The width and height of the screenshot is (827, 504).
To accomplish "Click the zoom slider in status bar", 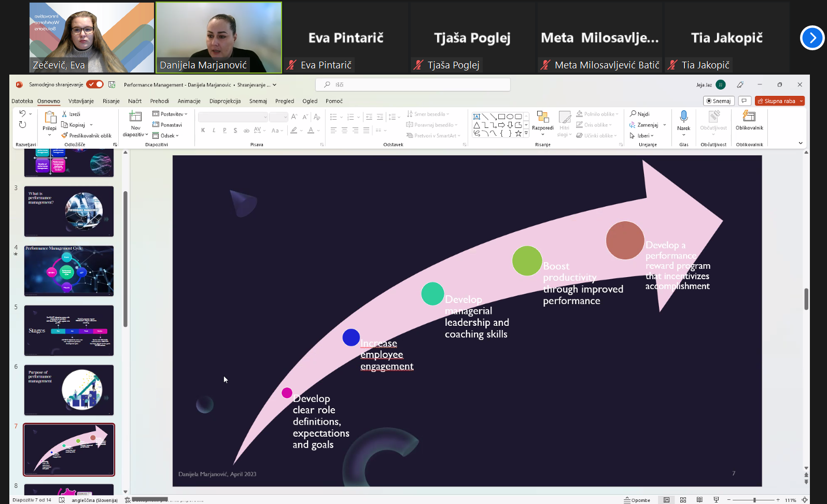I will click(754, 500).
